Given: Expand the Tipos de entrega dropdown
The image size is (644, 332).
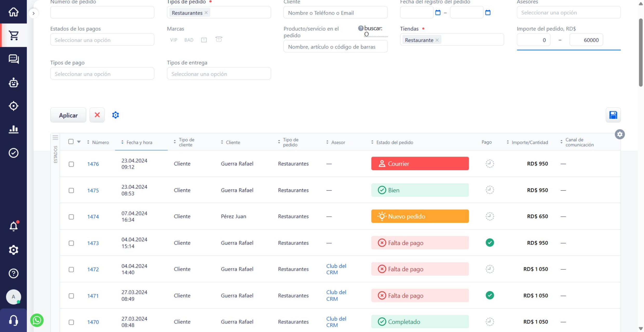Looking at the screenshot, I should (219, 74).
